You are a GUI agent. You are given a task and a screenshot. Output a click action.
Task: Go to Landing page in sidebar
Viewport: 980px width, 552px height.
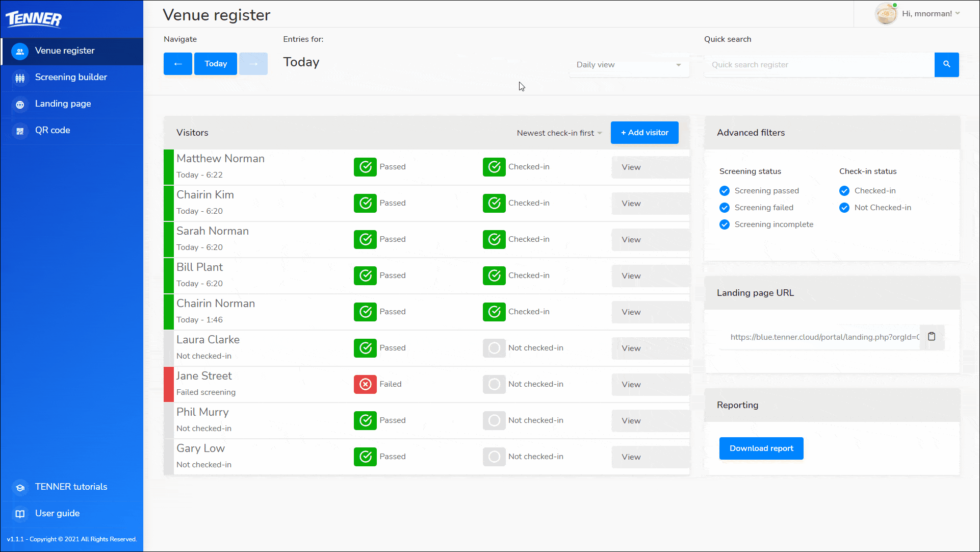63,104
